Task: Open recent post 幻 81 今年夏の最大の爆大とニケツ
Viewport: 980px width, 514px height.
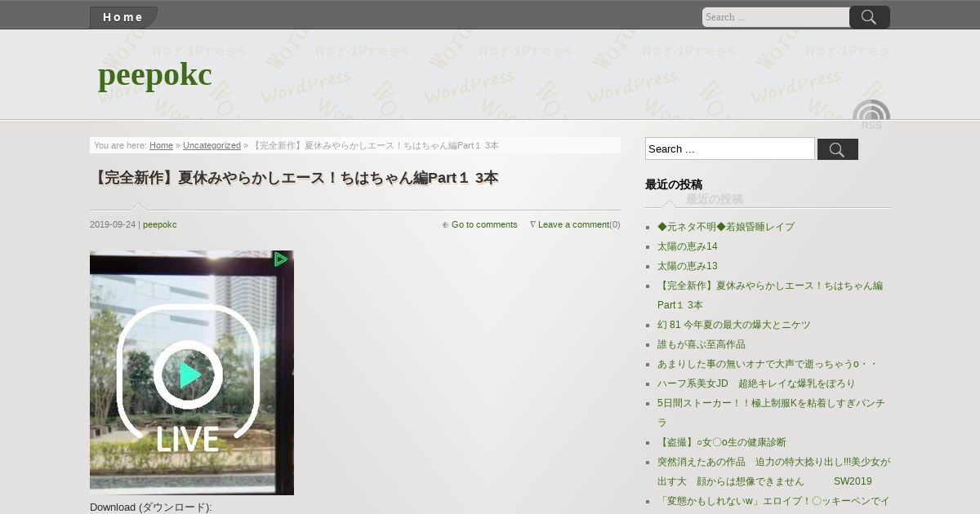Action: (x=734, y=325)
